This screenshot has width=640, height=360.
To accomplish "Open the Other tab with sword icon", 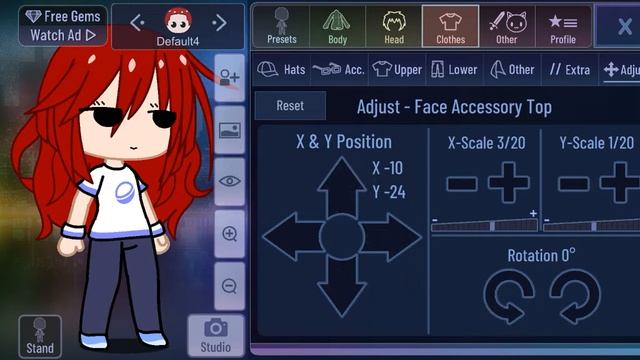I will tap(507, 27).
